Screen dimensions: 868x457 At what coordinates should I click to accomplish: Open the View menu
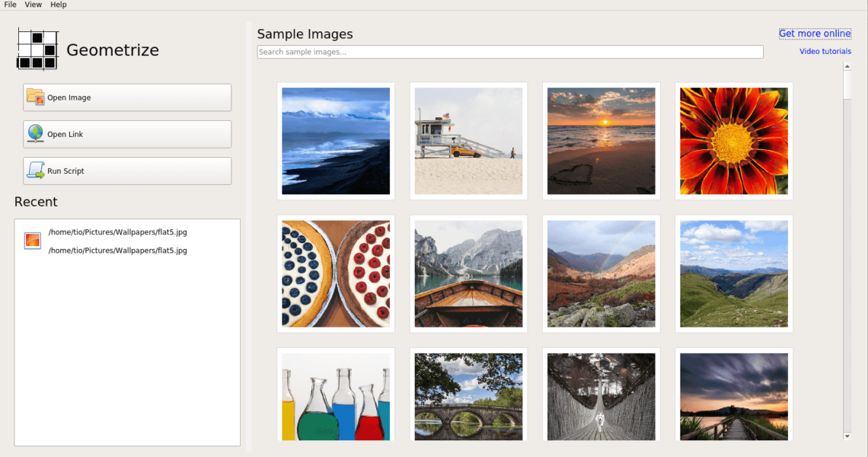click(x=33, y=5)
